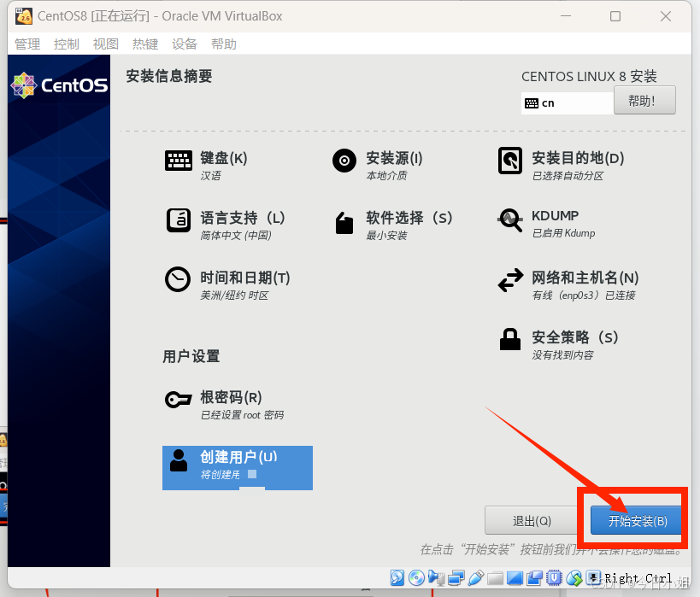Viewport: 700px width, 597px height.
Task: Click the 本地介质 source status text
Action: (386, 176)
